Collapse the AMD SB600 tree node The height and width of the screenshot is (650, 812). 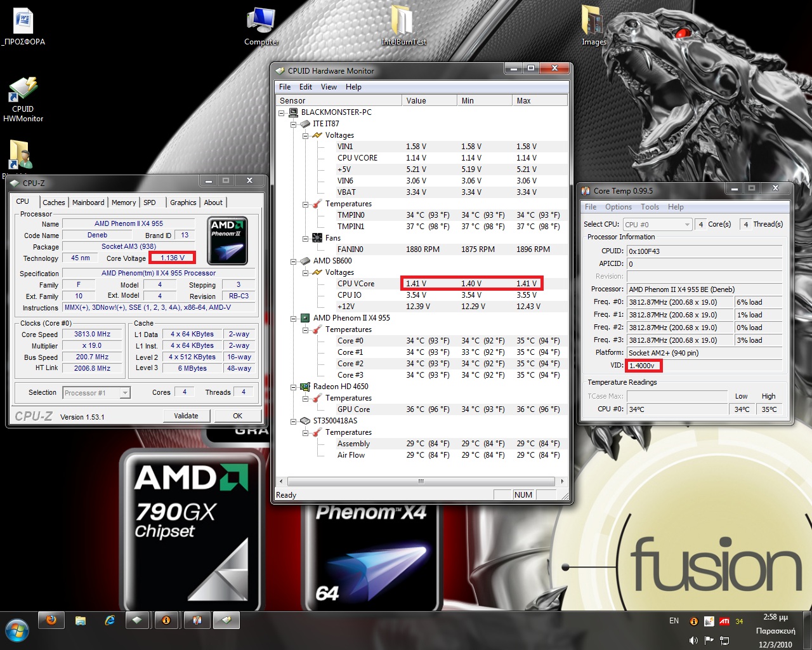coord(294,262)
